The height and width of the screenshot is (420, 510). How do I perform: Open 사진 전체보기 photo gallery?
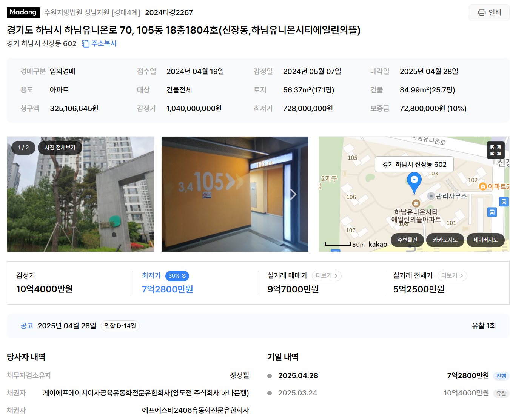tap(60, 148)
